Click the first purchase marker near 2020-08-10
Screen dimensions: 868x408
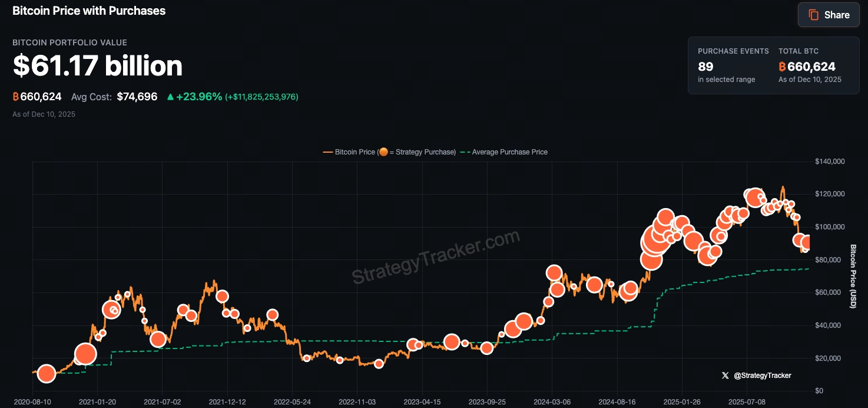tap(47, 373)
